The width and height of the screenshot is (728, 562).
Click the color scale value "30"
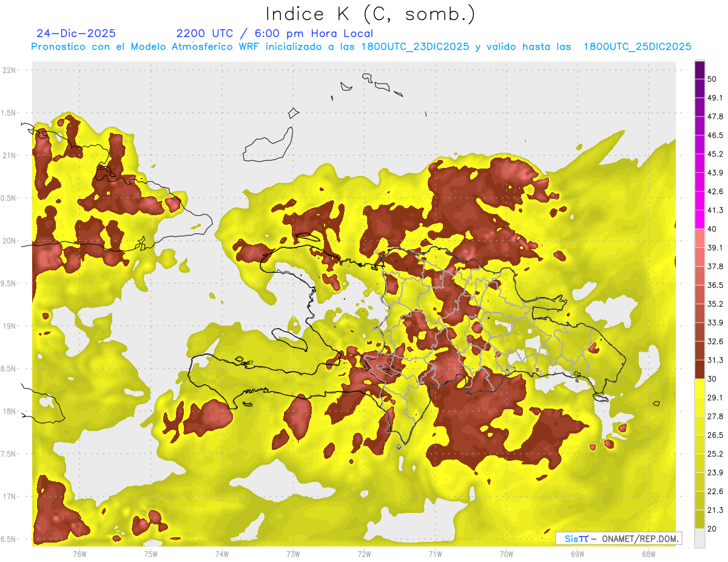pos(713,379)
